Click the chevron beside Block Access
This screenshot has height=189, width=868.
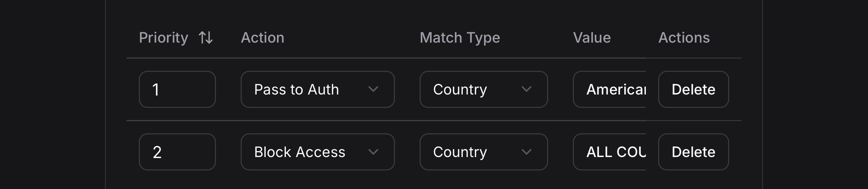[x=373, y=152]
